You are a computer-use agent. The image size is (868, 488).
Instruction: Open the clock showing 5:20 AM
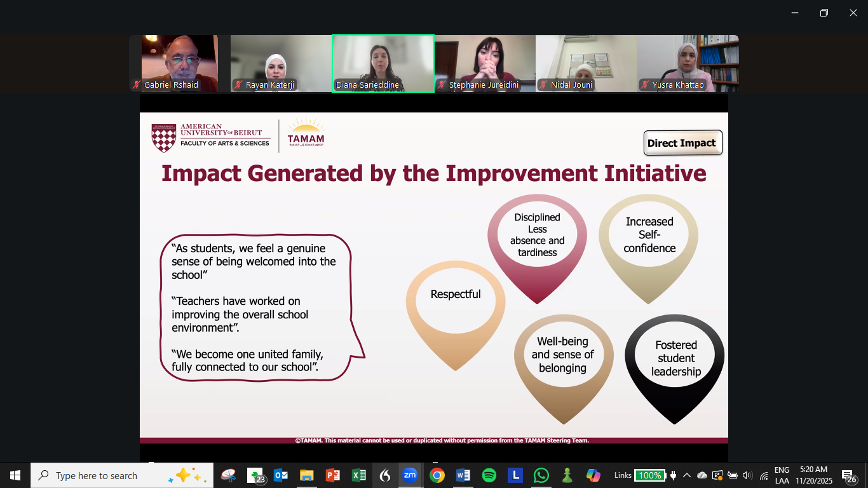tap(813, 475)
